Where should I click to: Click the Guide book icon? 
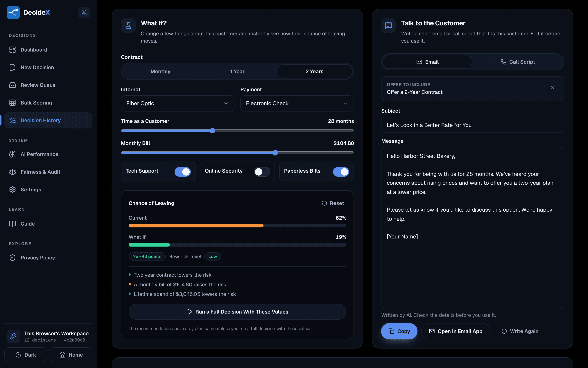click(x=12, y=224)
